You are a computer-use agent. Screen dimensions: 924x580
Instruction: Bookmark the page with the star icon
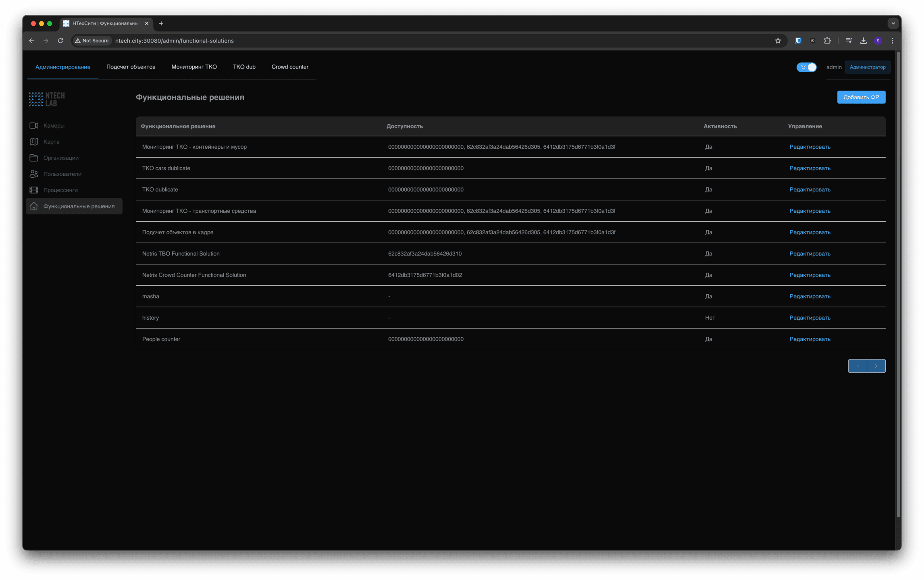[778, 41]
